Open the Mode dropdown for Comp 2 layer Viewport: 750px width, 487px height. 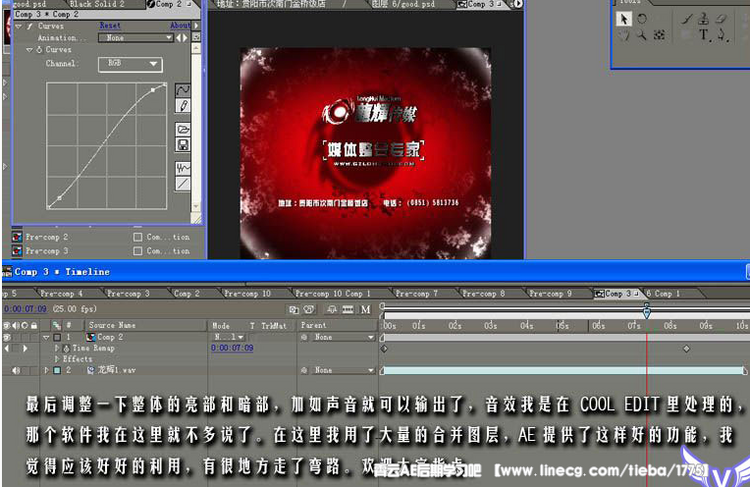[x=229, y=337]
